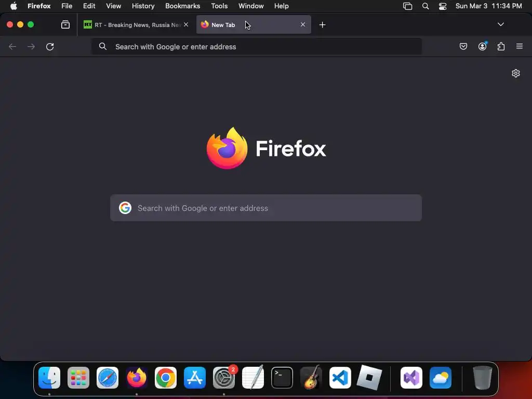Image resolution: width=532 pixels, height=399 pixels.
Task: Save to Pocket icon in toolbar
Action: pos(463,46)
